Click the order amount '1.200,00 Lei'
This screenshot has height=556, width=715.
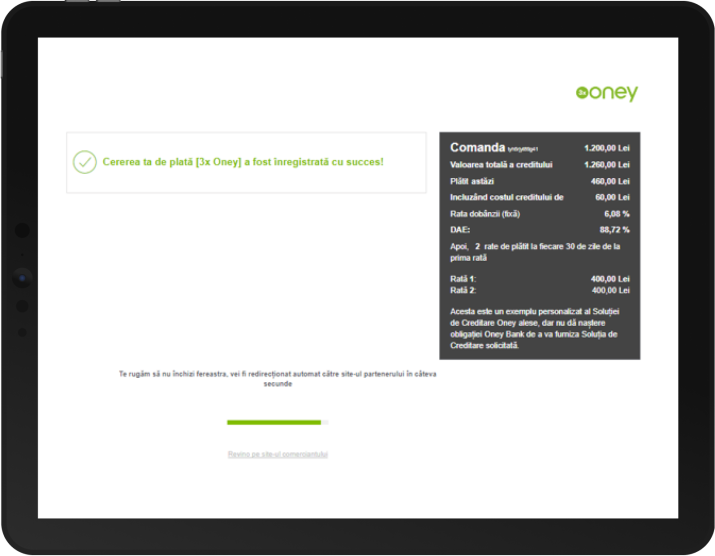click(x=606, y=148)
